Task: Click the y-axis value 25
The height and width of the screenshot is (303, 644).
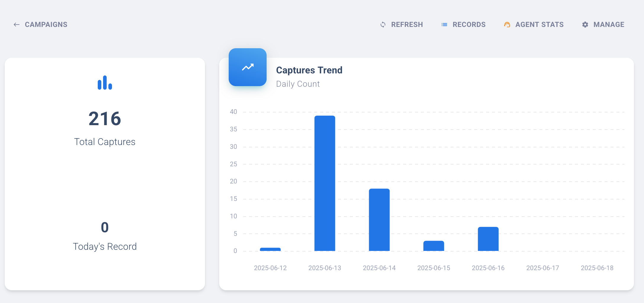Action: click(233, 164)
